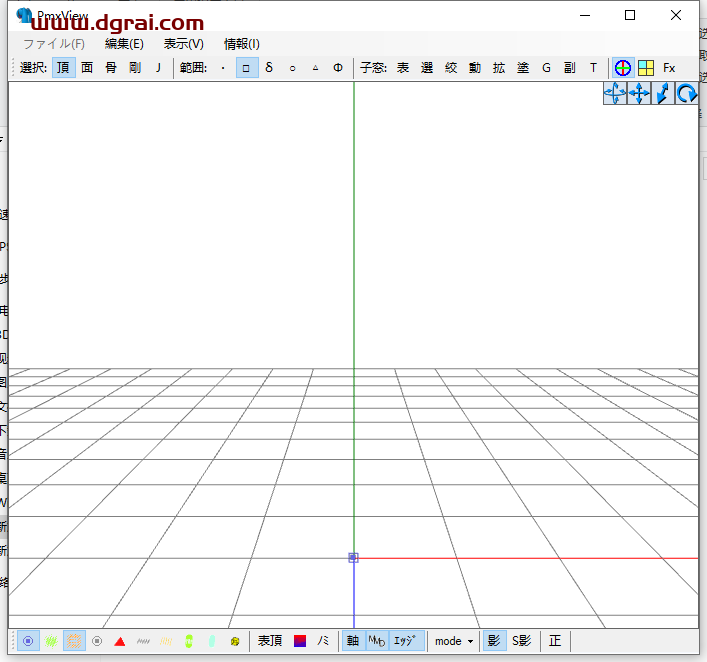Open the ファイル(F) menu
This screenshot has width=707, height=662.
coord(54,44)
